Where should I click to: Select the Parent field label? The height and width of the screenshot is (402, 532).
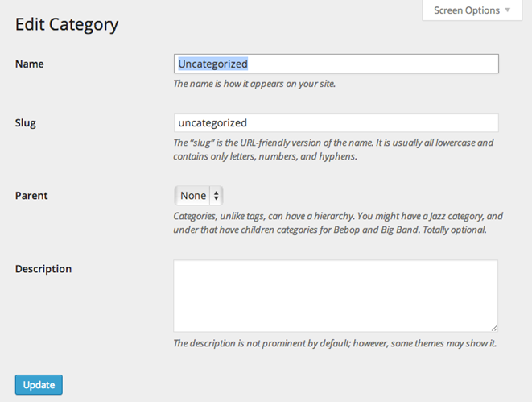coord(31,195)
